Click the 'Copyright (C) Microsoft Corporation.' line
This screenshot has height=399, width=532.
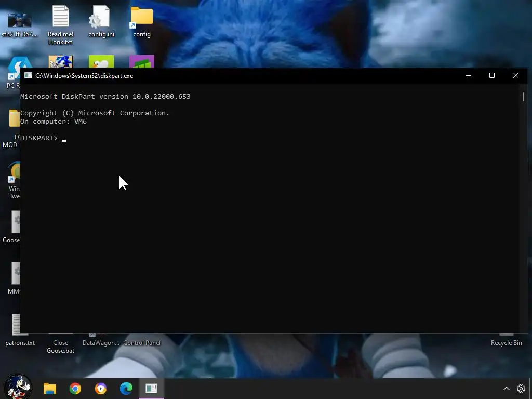[95, 113]
